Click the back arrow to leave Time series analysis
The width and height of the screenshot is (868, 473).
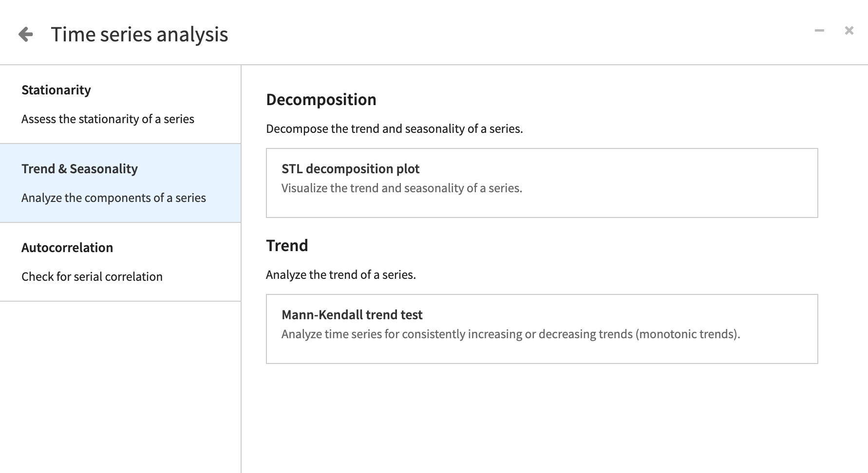pos(27,34)
